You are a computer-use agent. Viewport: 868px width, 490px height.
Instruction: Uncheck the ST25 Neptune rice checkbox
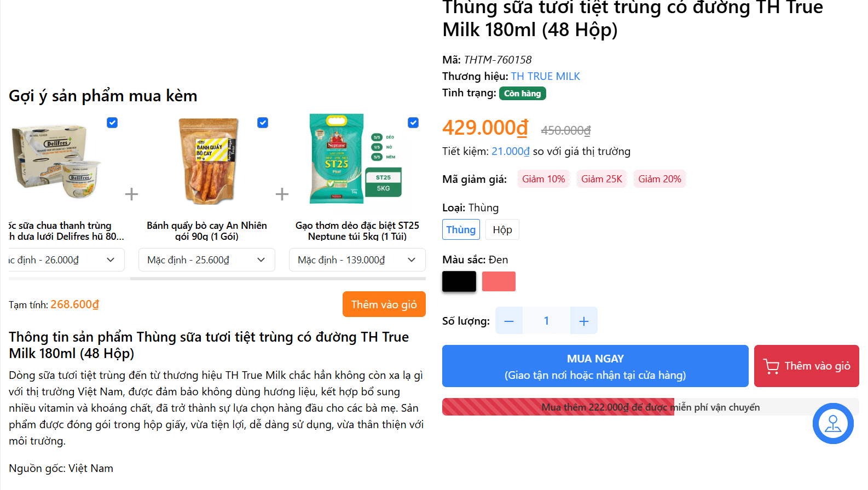(x=413, y=123)
